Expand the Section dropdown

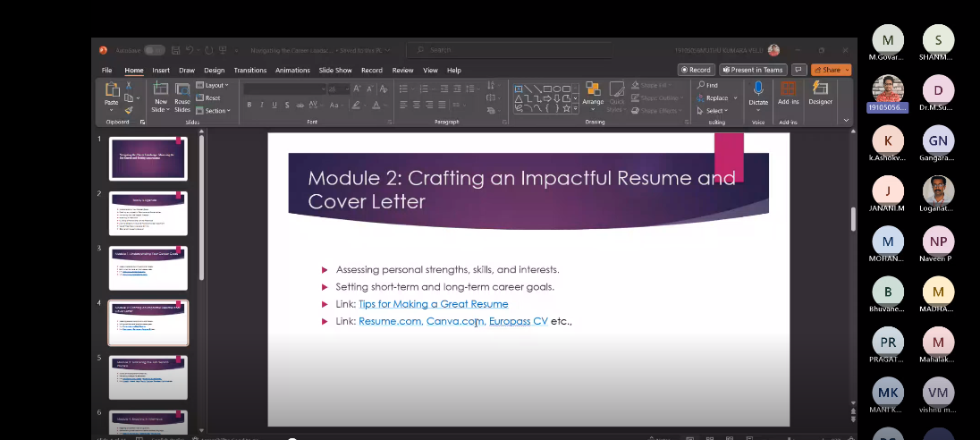click(x=213, y=111)
